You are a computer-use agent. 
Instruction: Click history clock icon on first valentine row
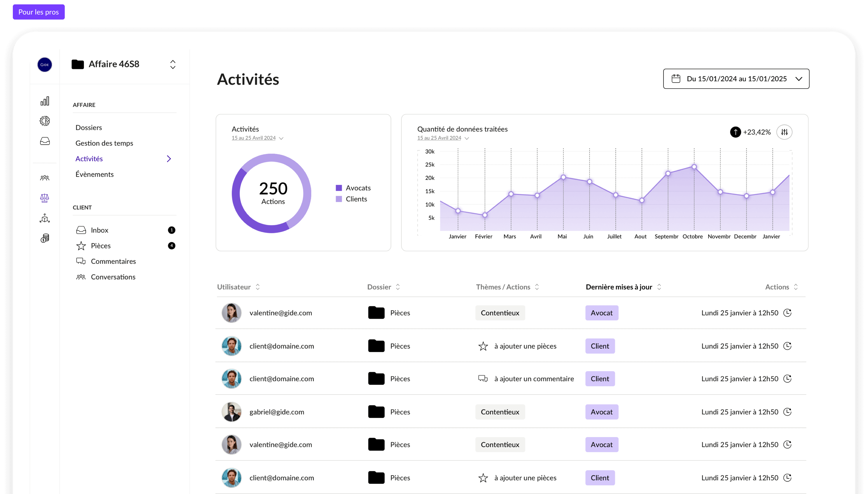coord(787,313)
